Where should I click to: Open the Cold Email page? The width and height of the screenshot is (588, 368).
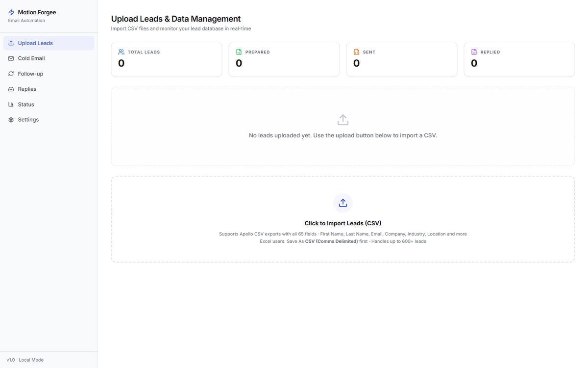[x=49, y=58]
